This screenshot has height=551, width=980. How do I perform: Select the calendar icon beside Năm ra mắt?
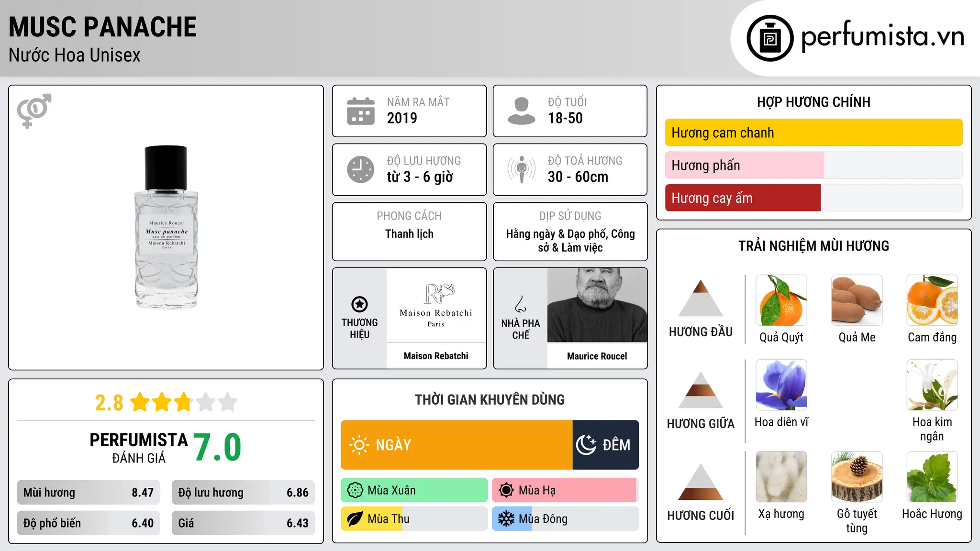tap(361, 111)
